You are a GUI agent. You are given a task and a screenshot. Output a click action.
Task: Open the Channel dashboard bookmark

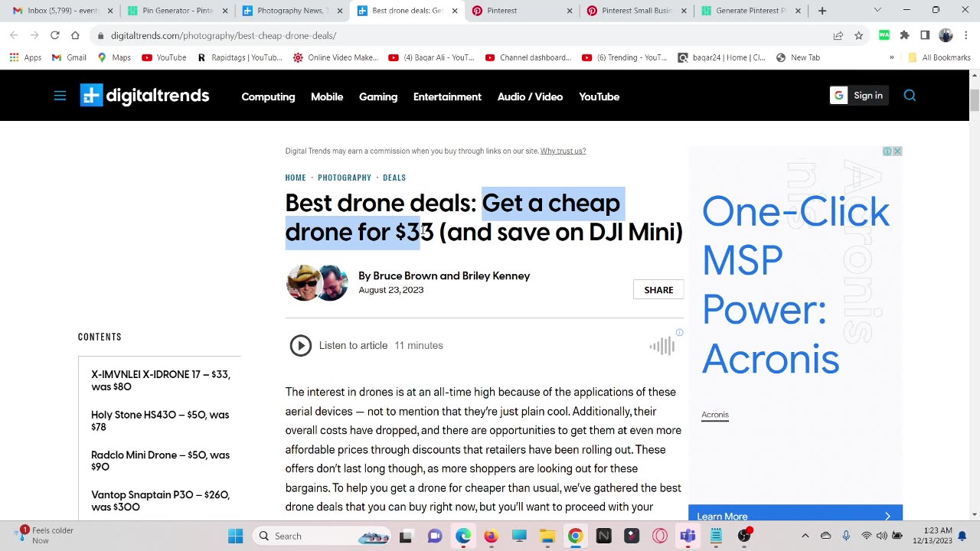coord(528,57)
